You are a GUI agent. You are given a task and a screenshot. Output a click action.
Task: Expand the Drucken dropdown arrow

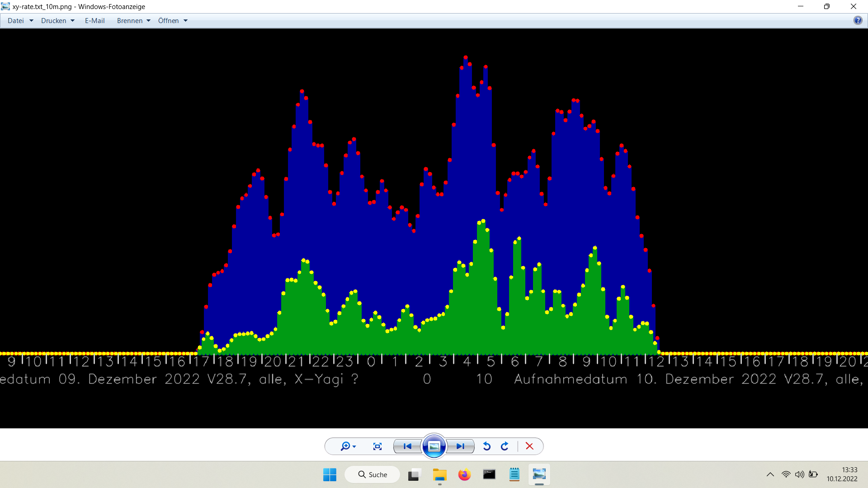point(72,21)
